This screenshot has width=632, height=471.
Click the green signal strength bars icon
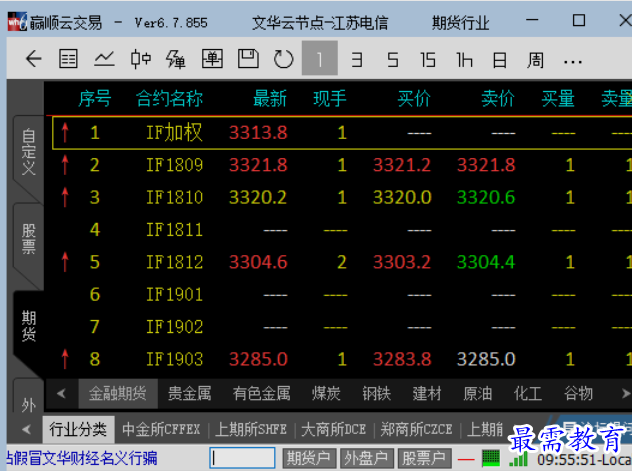[519, 459]
